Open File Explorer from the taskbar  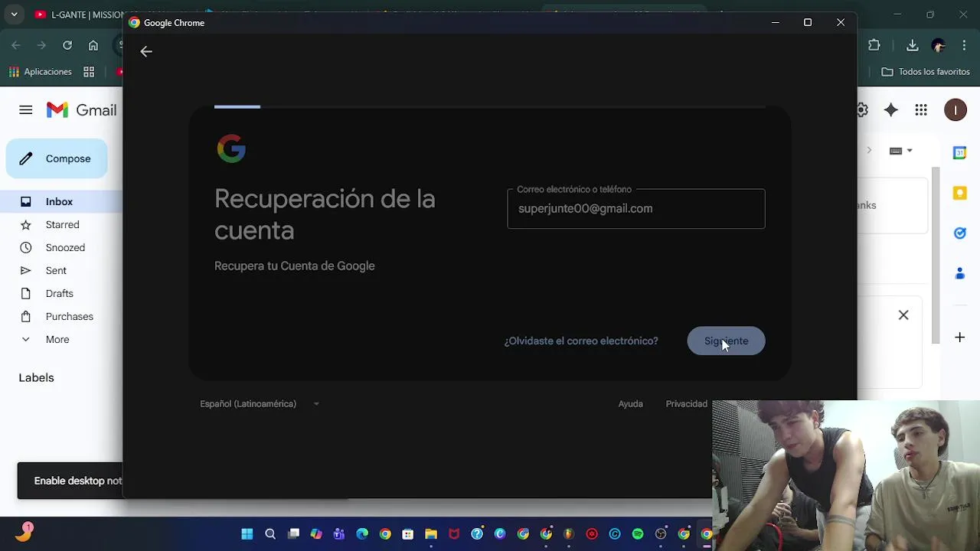point(431,534)
